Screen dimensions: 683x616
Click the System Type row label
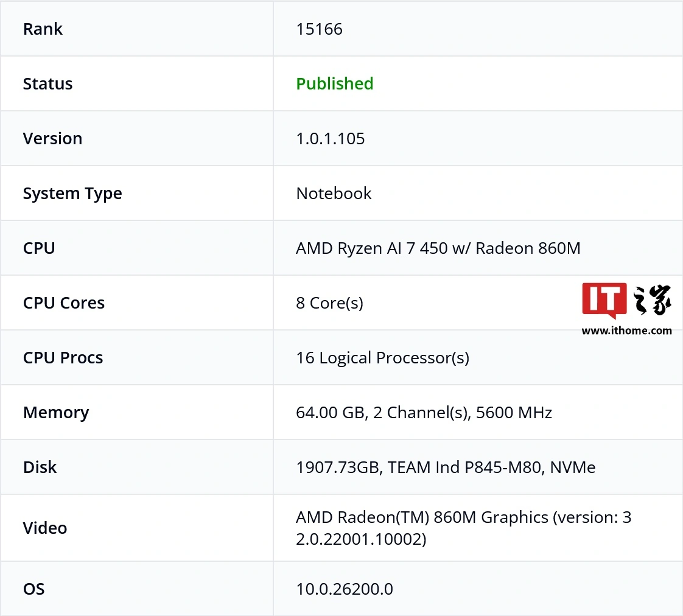[x=72, y=194]
